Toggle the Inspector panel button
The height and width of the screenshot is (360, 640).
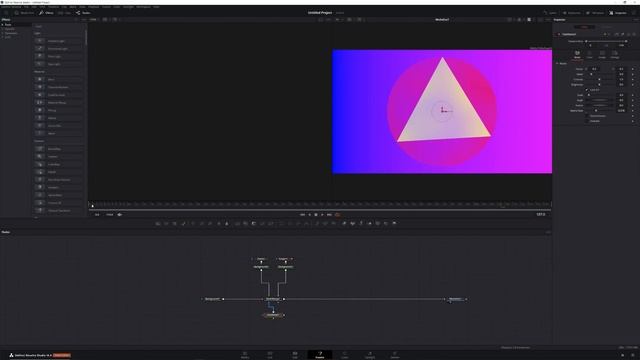click(618, 13)
